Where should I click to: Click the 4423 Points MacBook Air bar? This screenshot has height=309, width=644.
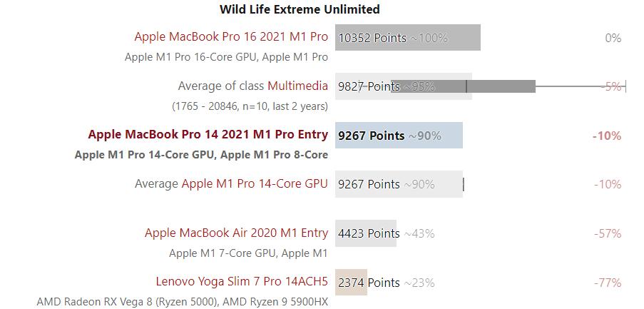click(365, 233)
